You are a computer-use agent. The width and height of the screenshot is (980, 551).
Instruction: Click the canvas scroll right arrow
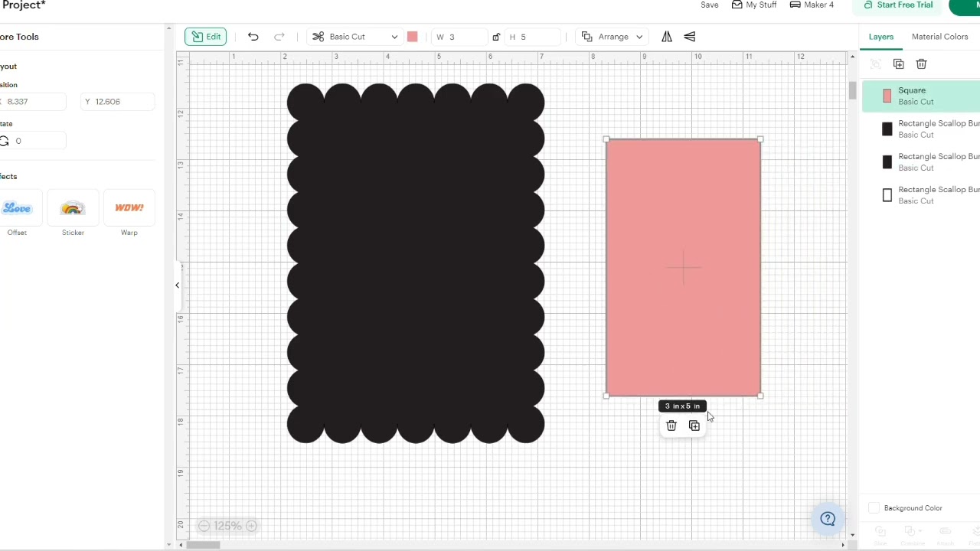844,545
